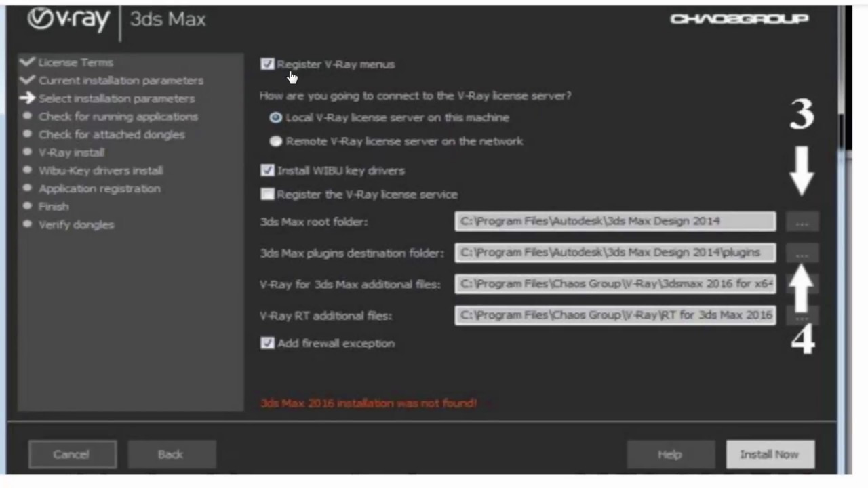
Task: Click the Chaos Group logo
Action: 739,19
